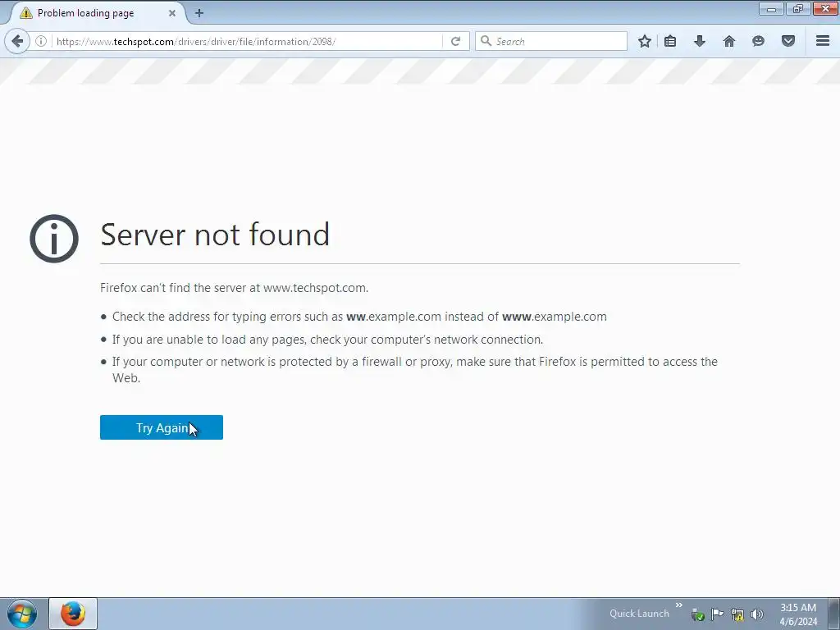Open the Action Center flag icon
The width and height of the screenshot is (840, 630).
[x=717, y=614]
